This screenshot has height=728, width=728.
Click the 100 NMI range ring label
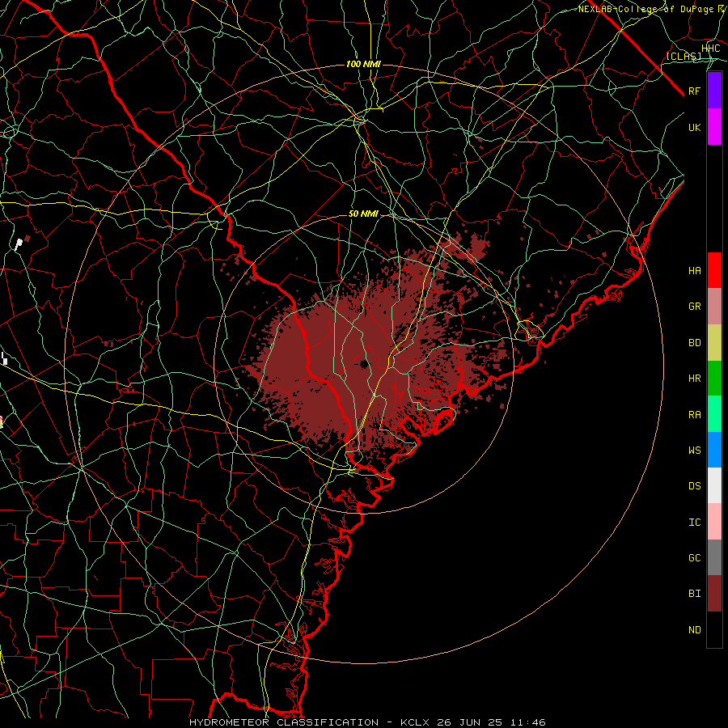coord(363,64)
